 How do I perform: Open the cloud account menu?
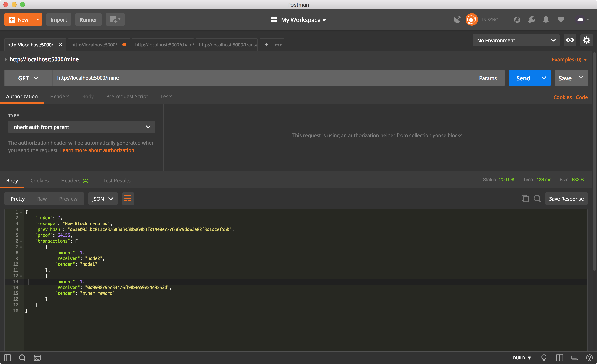[x=582, y=20]
